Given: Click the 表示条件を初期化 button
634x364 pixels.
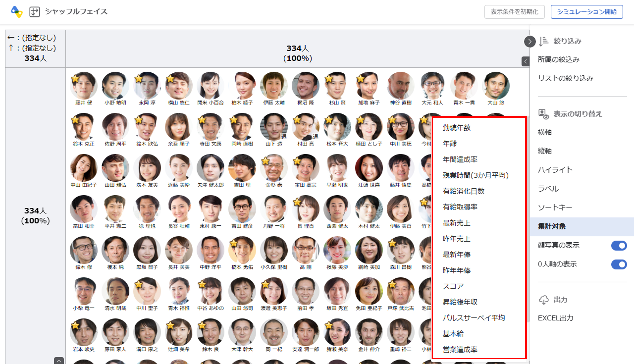Looking at the screenshot, I should coord(514,12).
